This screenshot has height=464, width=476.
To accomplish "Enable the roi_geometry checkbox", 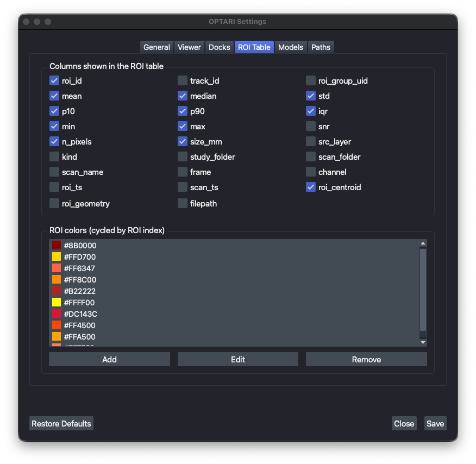I will pyautogui.click(x=54, y=203).
